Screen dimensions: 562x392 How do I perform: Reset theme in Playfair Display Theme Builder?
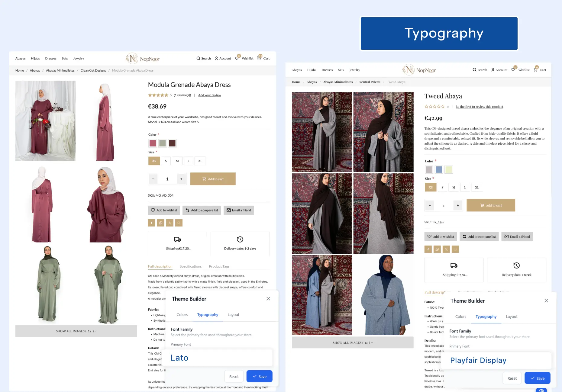tap(512, 378)
